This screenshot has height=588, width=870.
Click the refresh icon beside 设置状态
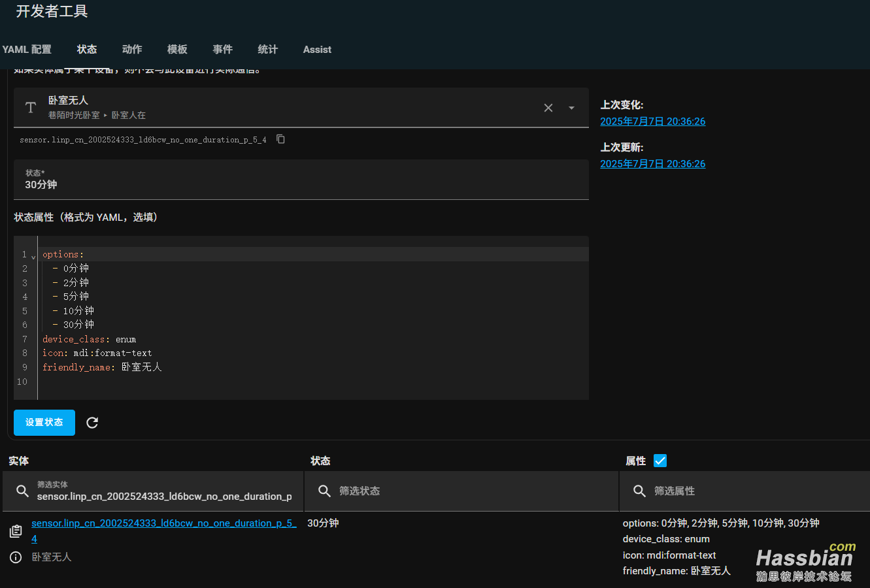pos(92,423)
